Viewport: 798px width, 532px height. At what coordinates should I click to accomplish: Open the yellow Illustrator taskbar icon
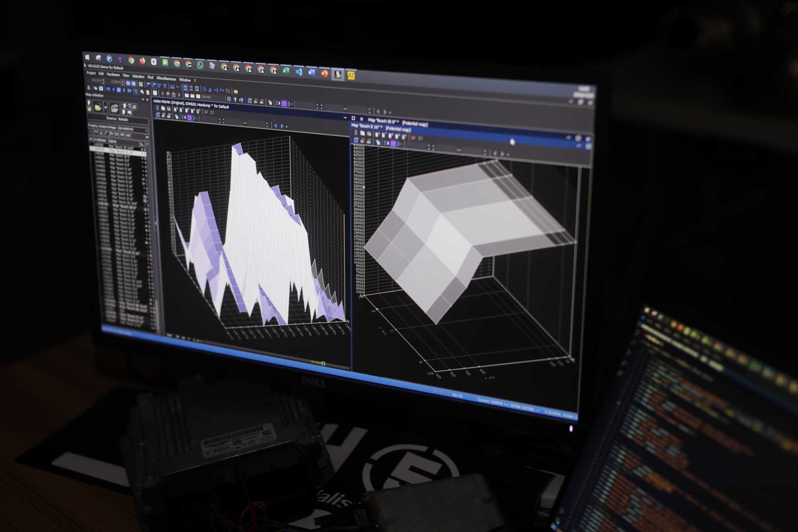[350, 76]
